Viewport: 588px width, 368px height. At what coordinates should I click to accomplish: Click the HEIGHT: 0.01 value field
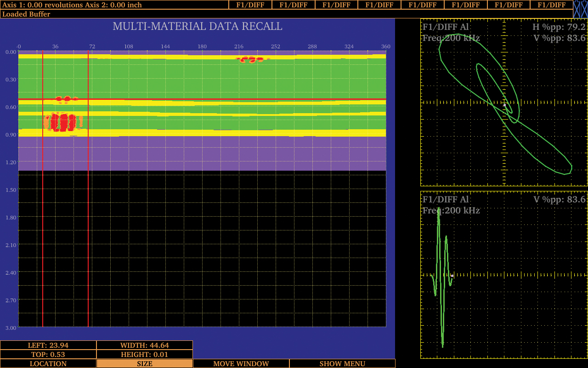click(x=145, y=354)
